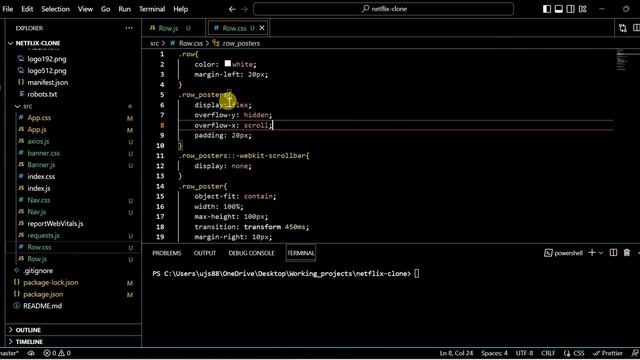640x360 pixels.
Task: Open the Terminal menu
Action: [152, 9]
